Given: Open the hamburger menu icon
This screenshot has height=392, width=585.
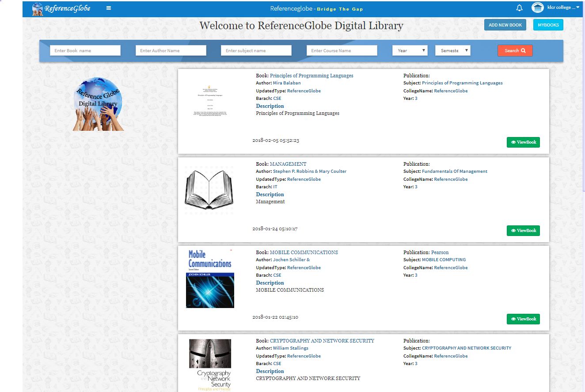Looking at the screenshot, I should pyautogui.click(x=109, y=8).
